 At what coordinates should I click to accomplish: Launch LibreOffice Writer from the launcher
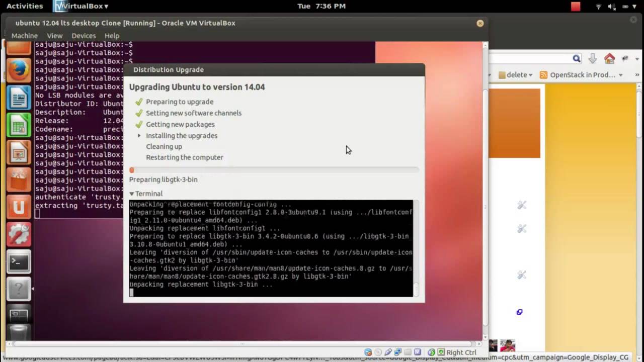[x=19, y=97]
